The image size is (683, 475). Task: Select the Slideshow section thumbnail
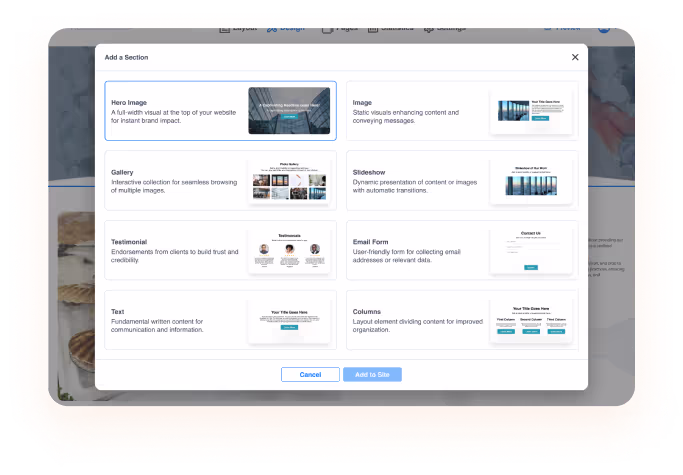pos(531,180)
